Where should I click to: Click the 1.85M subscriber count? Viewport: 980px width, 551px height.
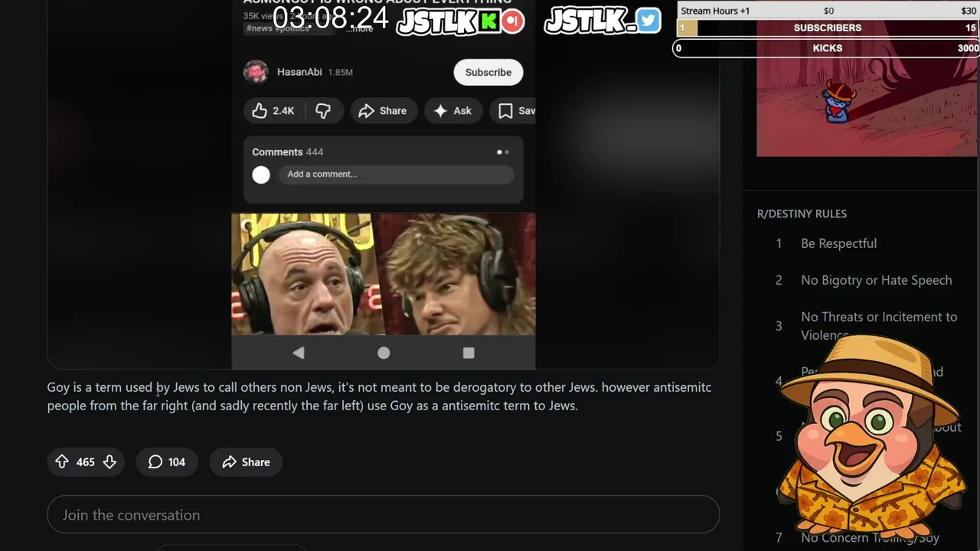[340, 72]
